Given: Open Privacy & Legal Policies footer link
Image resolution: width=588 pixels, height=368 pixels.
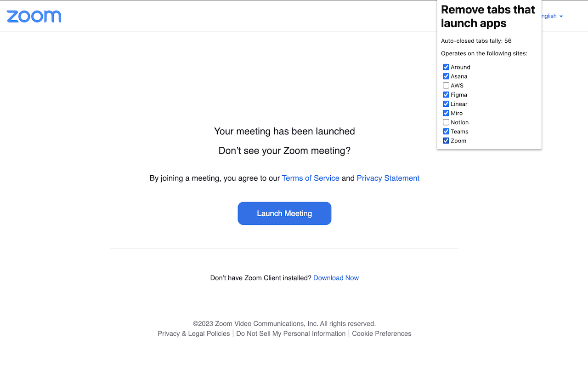Looking at the screenshot, I should point(193,333).
